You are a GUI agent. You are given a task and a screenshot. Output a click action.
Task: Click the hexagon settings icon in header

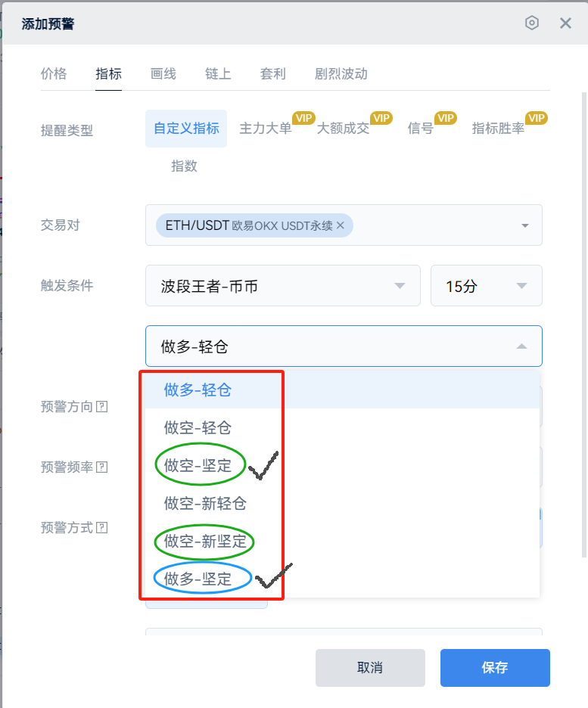click(x=532, y=23)
